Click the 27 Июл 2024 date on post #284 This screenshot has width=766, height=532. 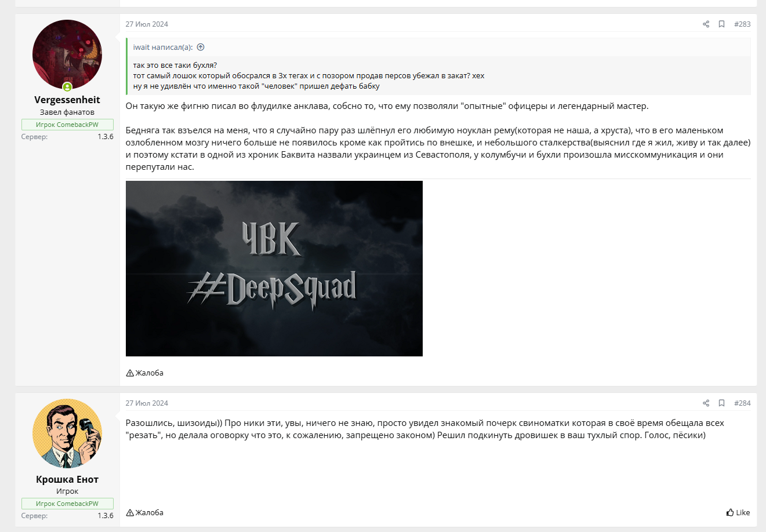[147, 403]
